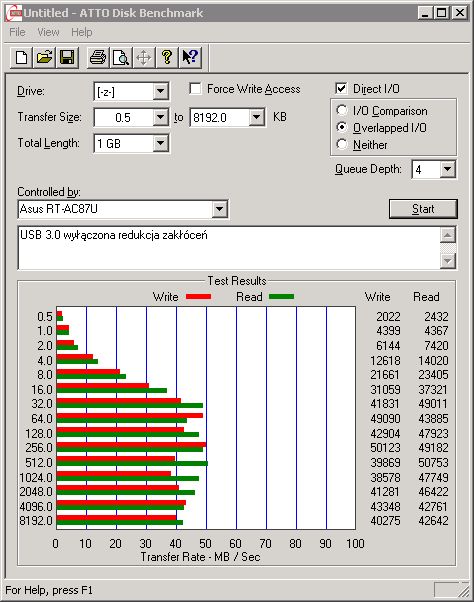Open the View menu
Screen dimensions: 474x602
[48, 32]
